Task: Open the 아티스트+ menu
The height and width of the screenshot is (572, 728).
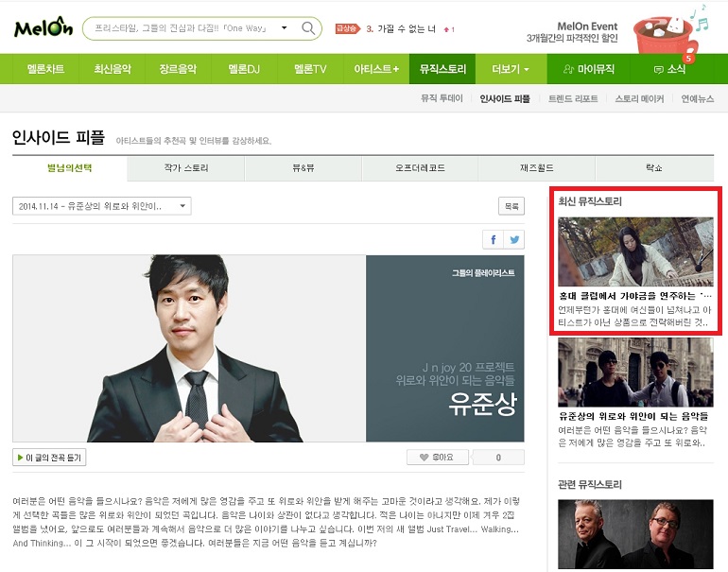Action: tap(376, 69)
